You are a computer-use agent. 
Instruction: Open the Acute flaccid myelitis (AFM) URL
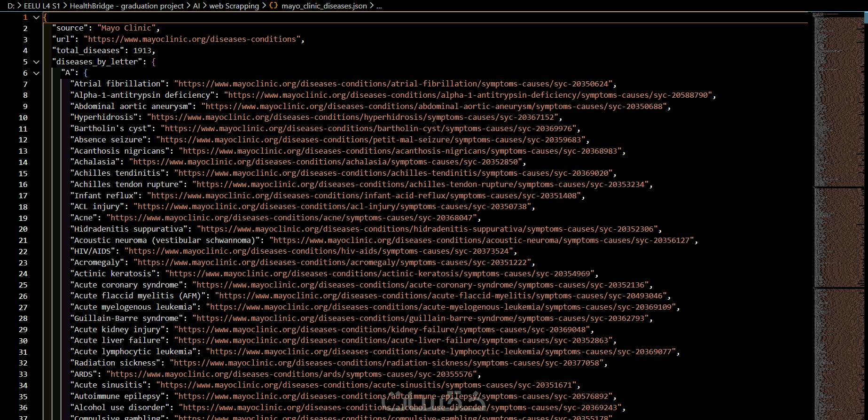pos(441,296)
